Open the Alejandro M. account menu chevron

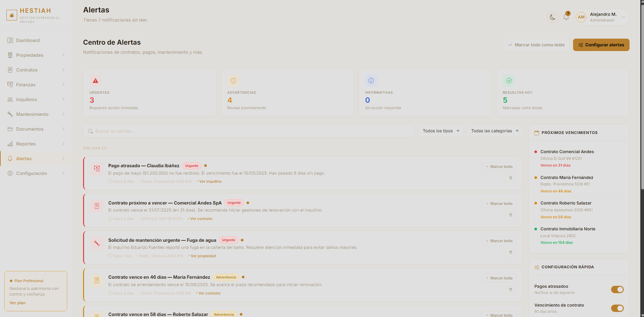point(623,17)
